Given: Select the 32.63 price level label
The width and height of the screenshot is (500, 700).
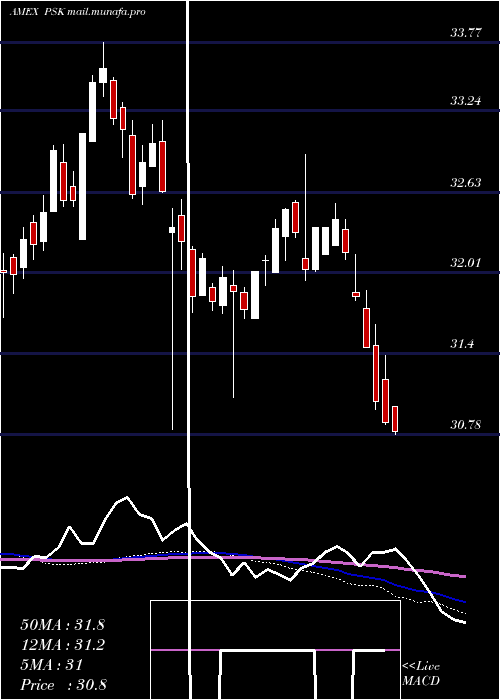Looking at the screenshot, I should pyautogui.click(x=466, y=183).
